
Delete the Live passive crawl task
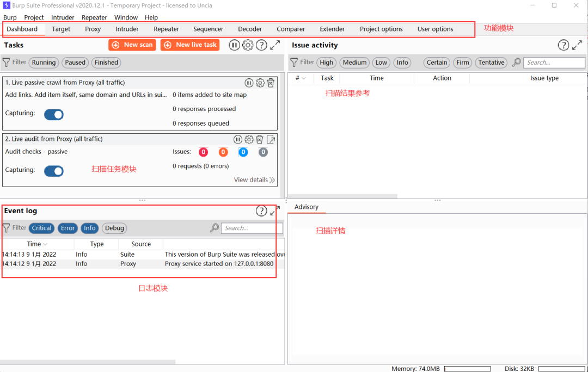(x=271, y=83)
